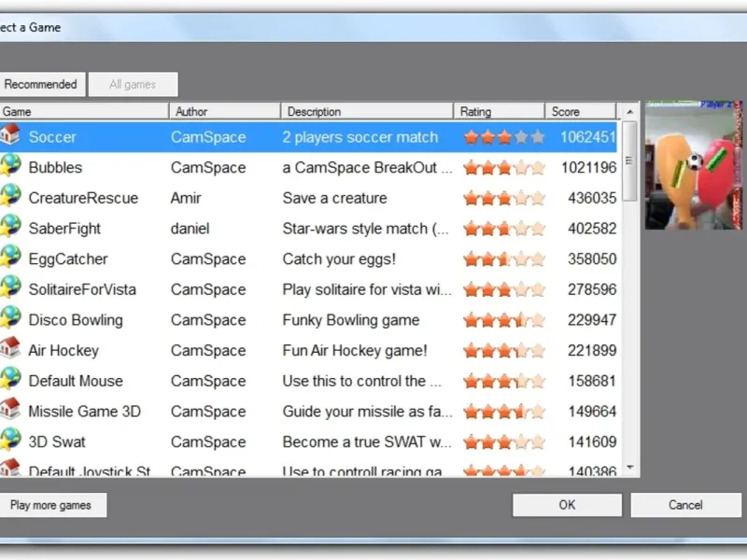Click the Default Mouse globe icon
Screen dimensions: 747x560
click(x=10, y=379)
